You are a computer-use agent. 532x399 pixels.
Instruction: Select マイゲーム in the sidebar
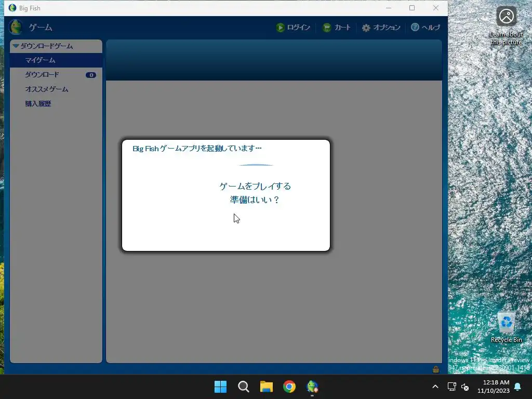(x=56, y=60)
